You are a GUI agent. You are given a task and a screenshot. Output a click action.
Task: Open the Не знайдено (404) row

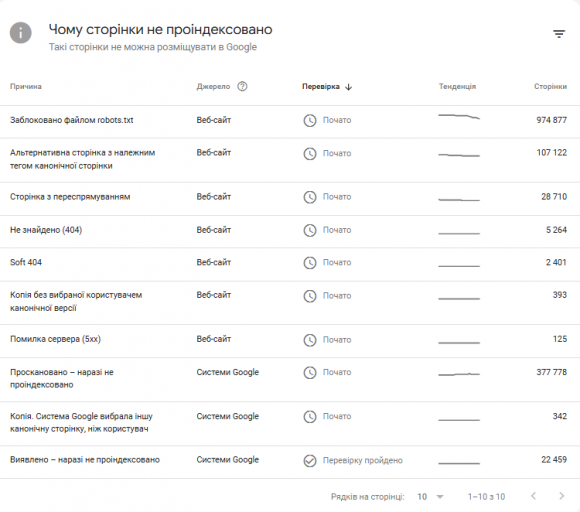(x=290, y=232)
